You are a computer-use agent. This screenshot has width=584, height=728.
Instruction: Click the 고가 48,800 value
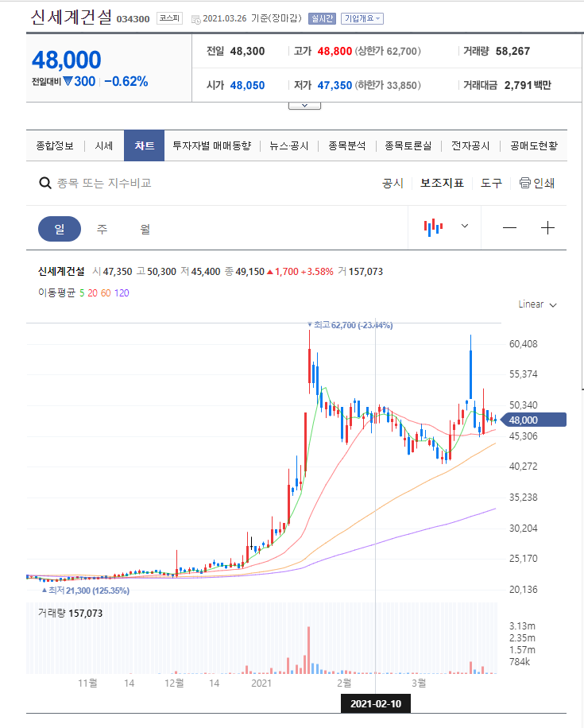(x=335, y=51)
